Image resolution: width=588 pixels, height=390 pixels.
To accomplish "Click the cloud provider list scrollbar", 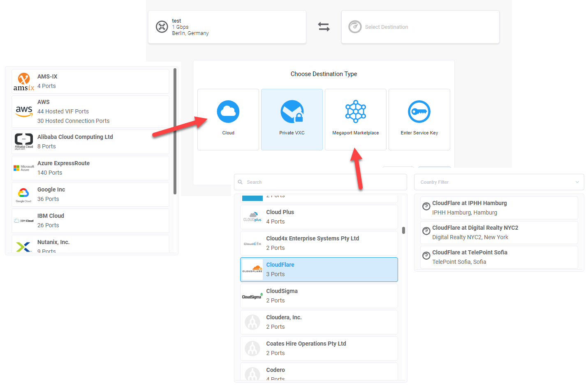I will 175,132.
